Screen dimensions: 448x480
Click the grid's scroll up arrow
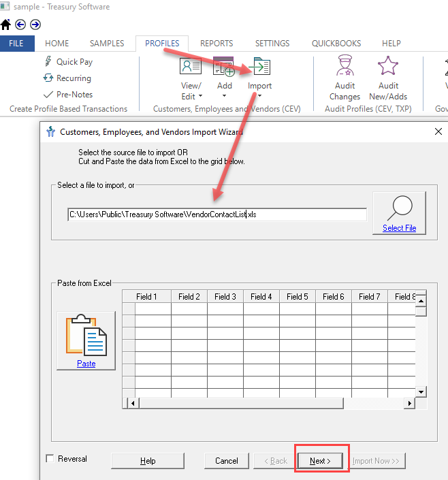coord(421,301)
